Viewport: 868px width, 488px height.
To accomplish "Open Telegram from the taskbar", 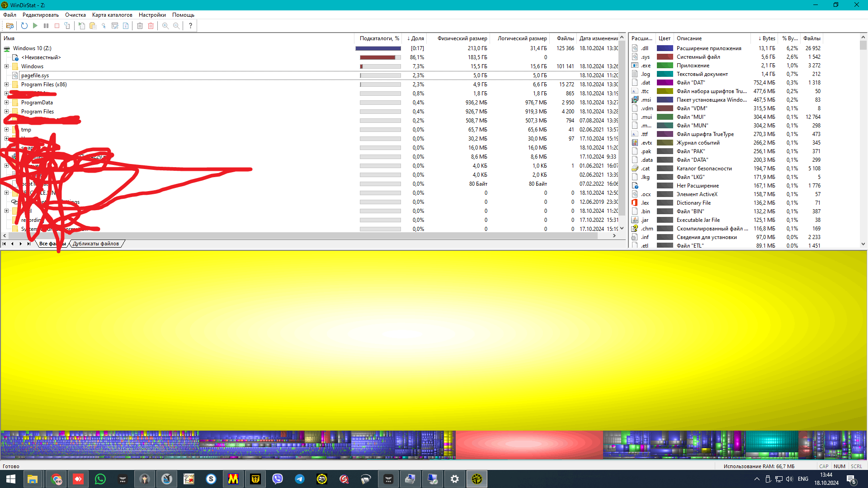I will 300,479.
